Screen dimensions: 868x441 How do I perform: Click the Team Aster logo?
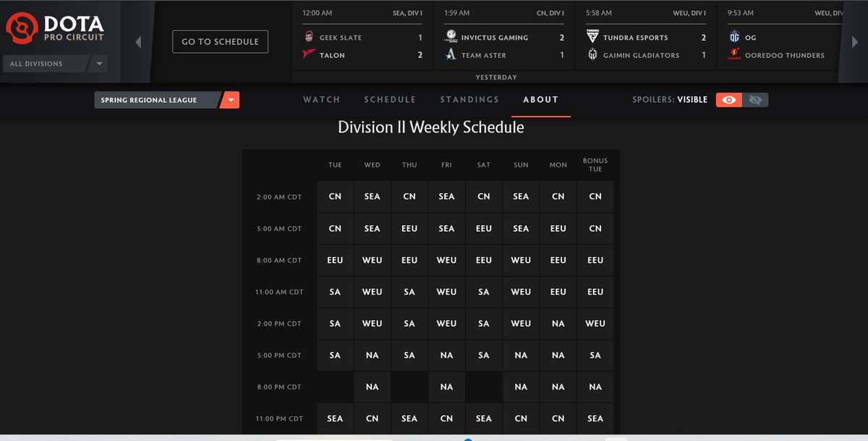(x=451, y=55)
